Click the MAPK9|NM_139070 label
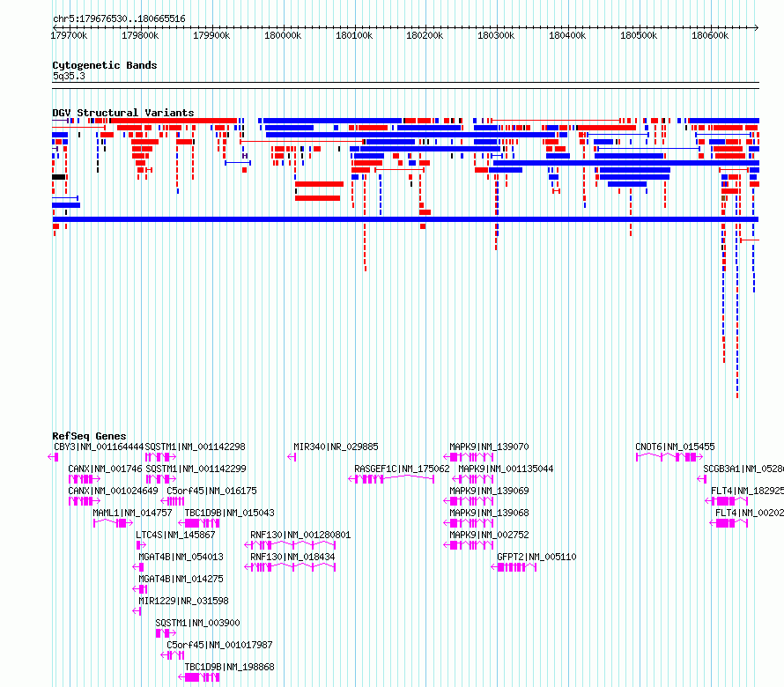 click(x=489, y=447)
